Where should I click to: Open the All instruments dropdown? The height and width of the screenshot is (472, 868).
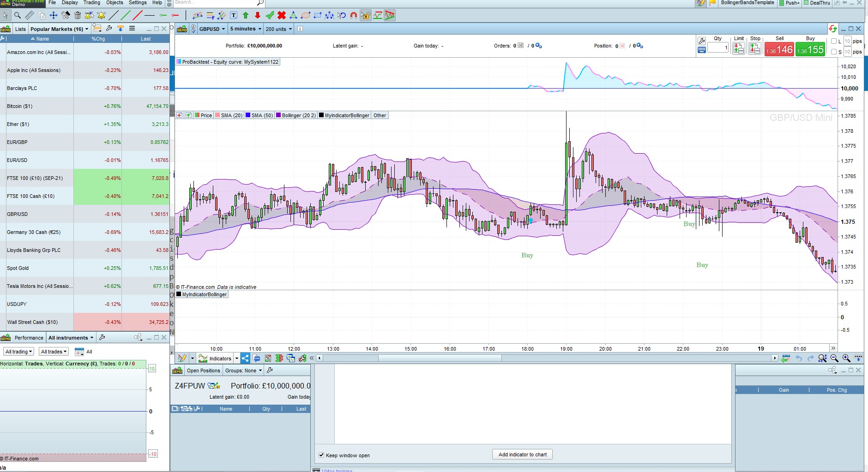[71, 338]
